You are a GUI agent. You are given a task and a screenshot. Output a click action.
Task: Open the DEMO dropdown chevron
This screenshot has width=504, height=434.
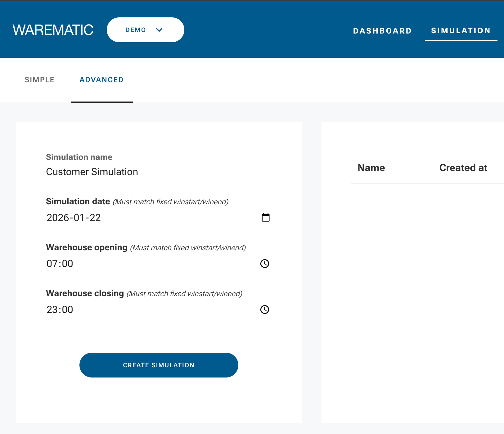tap(159, 30)
